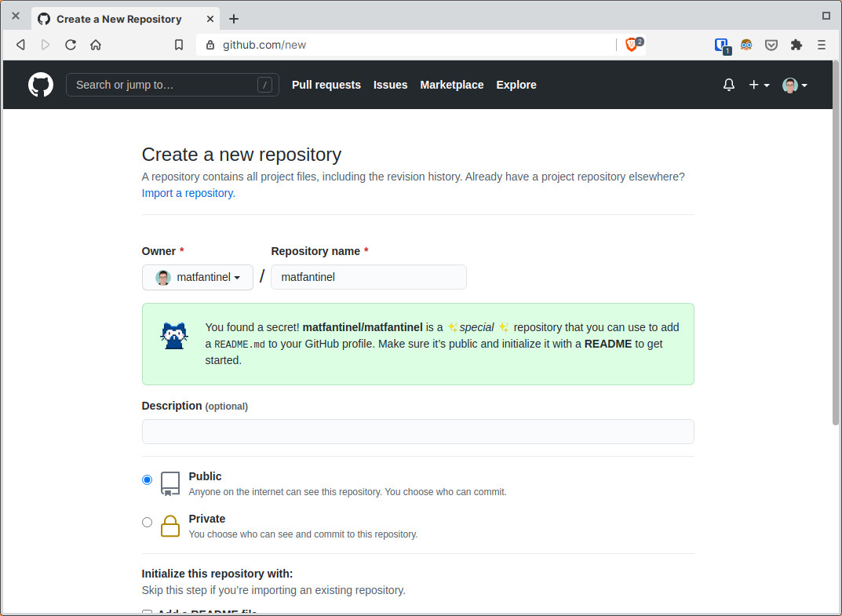Open the Import a repository link
The image size is (842, 616).
tap(187, 192)
